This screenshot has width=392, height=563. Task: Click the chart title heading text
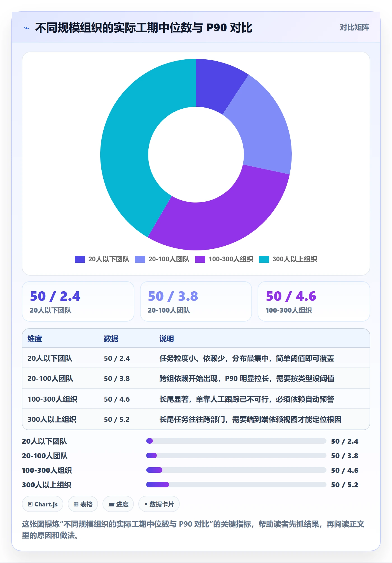[x=144, y=28]
